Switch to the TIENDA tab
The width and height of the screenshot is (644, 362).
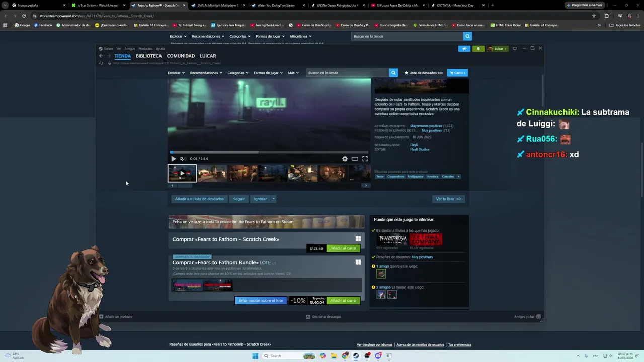pyautogui.click(x=122, y=56)
